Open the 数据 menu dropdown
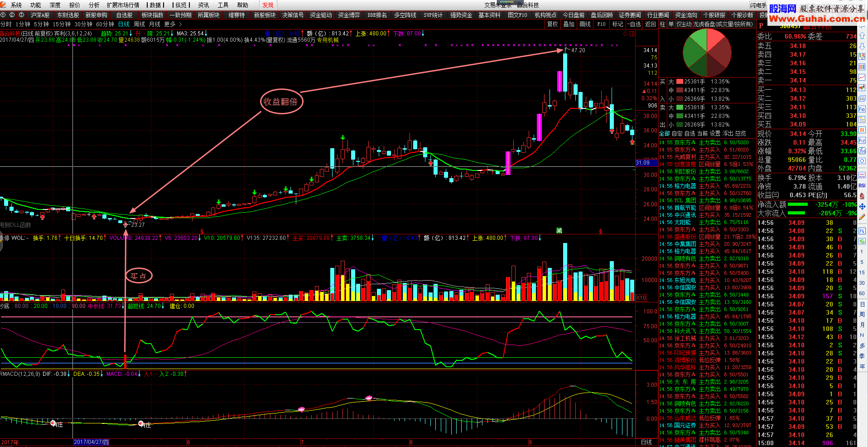Image resolution: width=868 pixels, height=447 pixels. (156, 5)
